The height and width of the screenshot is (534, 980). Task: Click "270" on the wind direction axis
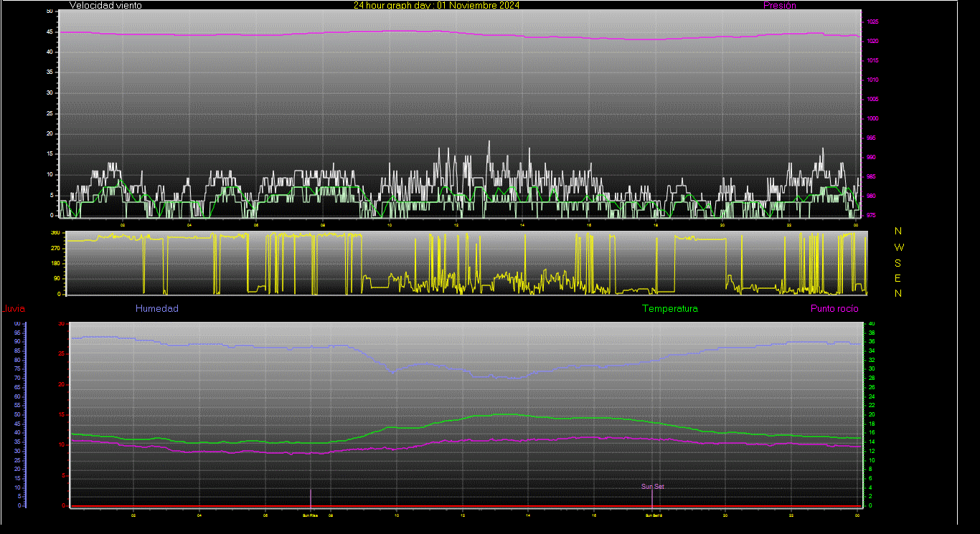pyautogui.click(x=55, y=248)
